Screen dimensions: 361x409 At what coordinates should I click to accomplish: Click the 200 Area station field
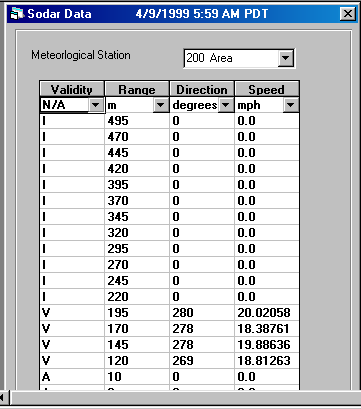tap(232, 58)
